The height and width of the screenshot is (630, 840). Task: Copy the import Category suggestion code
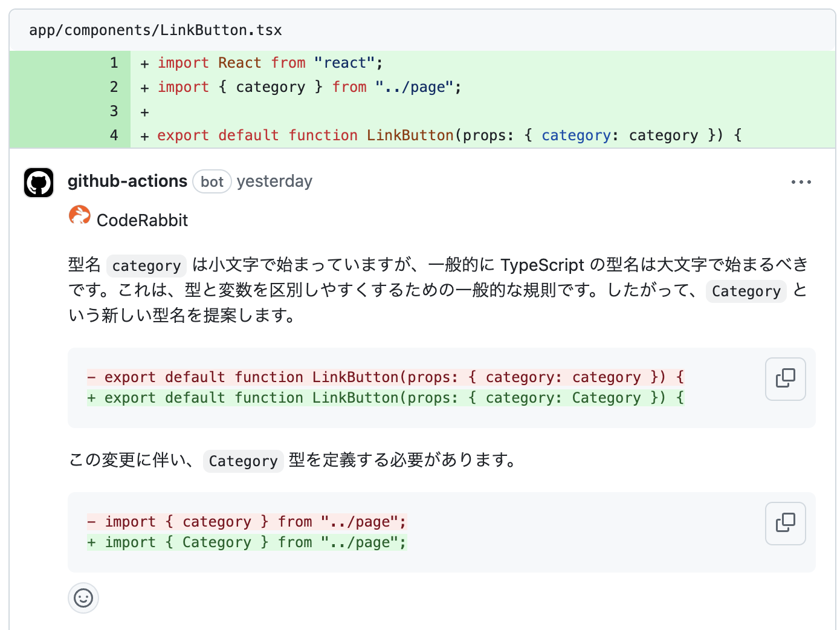(786, 524)
